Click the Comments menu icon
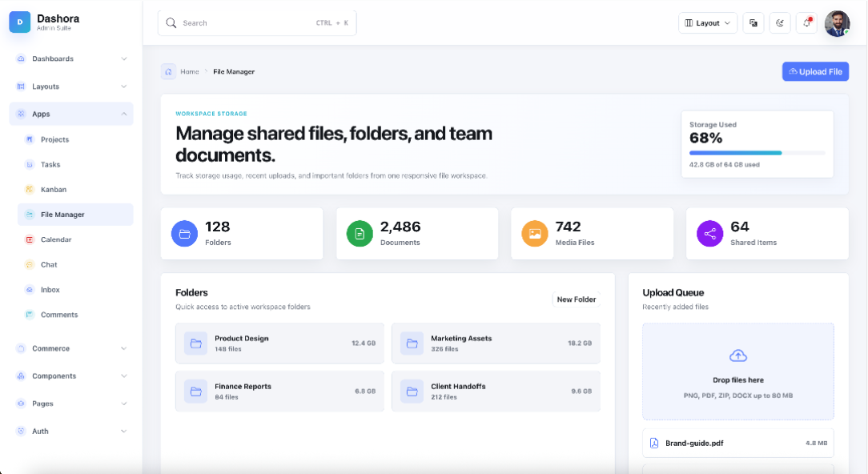Screen dimensions: 868x474 (30, 315)
